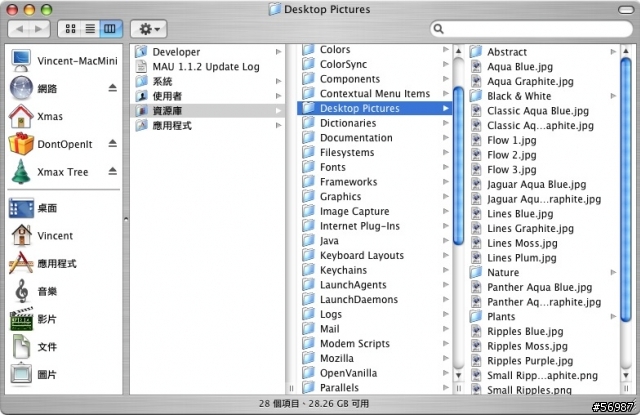Select the Documentation folder

pos(375,138)
